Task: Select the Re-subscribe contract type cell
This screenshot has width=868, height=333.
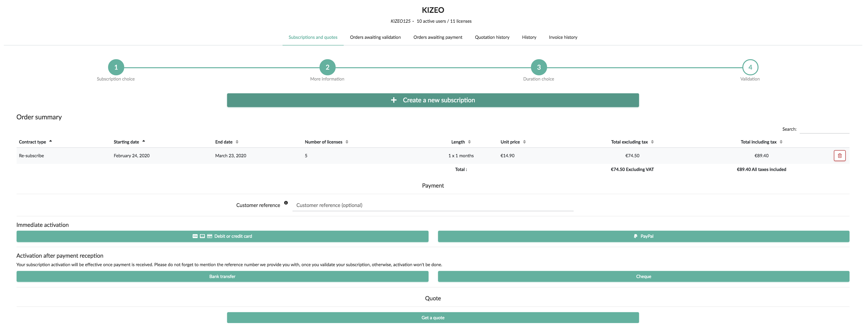Action: [x=31, y=156]
